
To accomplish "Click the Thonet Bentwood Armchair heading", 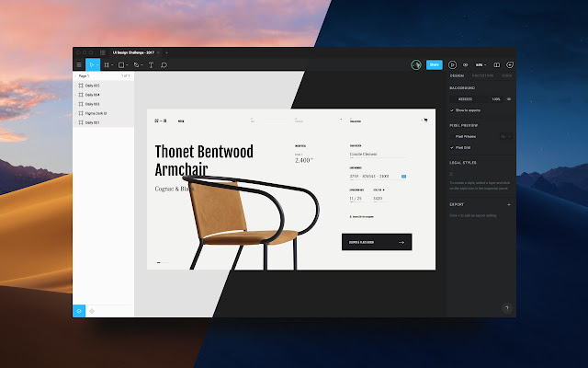I will pyautogui.click(x=204, y=161).
